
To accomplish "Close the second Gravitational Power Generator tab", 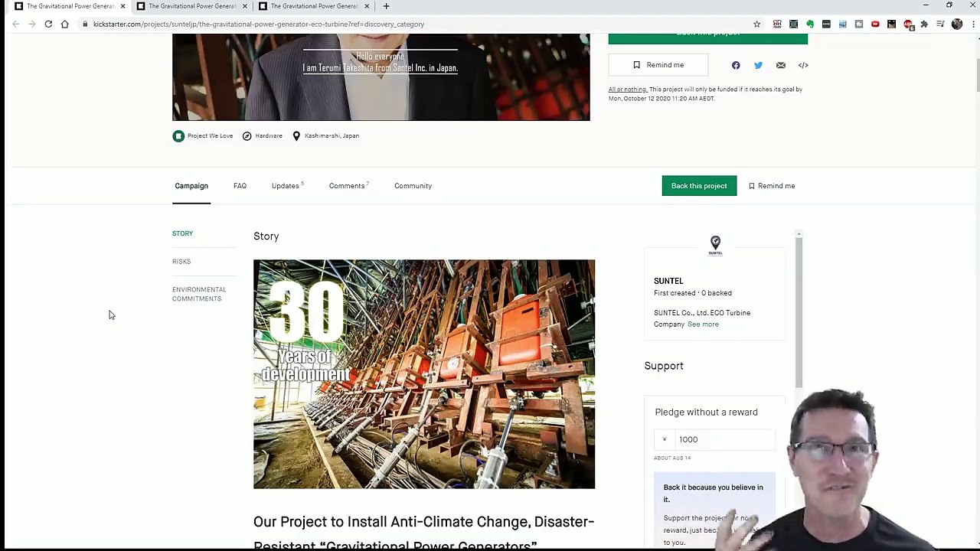I will [x=245, y=6].
